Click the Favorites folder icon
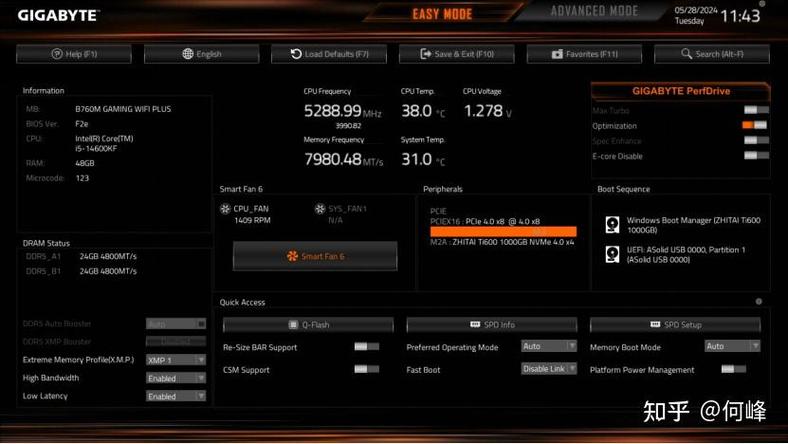 point(557,54)
